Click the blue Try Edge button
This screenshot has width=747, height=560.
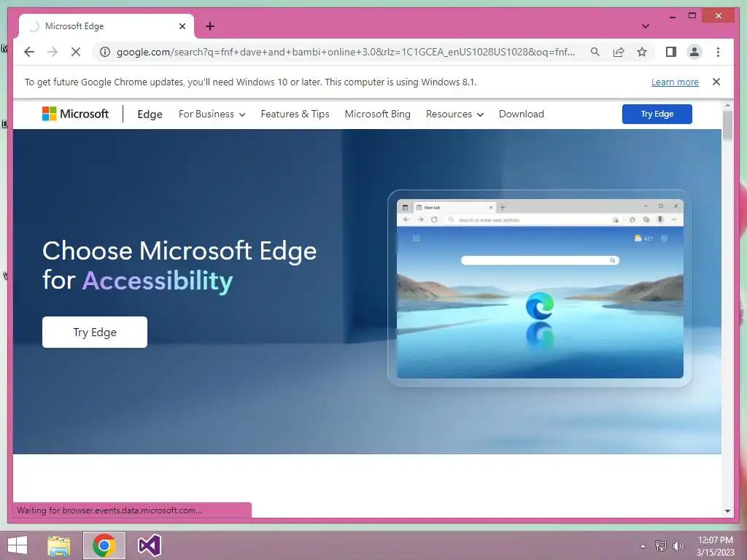657,114
